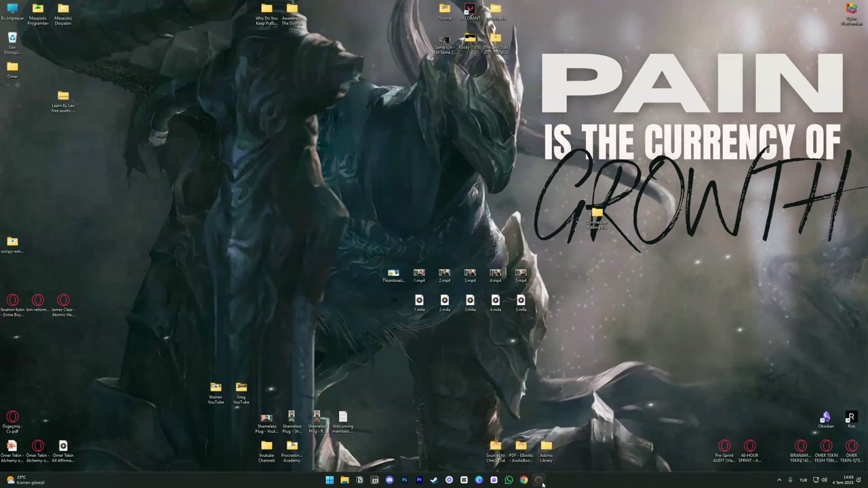Open Warren YouTube folder
The image size is (868, 488).
tap(216, 393)
